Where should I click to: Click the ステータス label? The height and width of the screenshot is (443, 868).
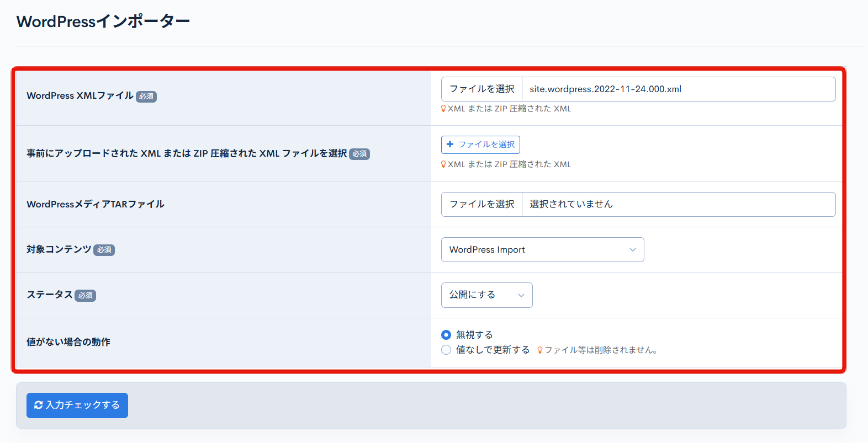[x=50, y=295]
